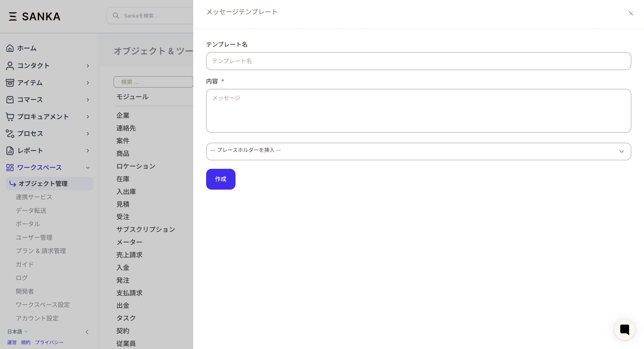This screenshot has height=349, width=644.
Task: Open ワークスペース設定 menu entry
Action: [x=43, y=305]
